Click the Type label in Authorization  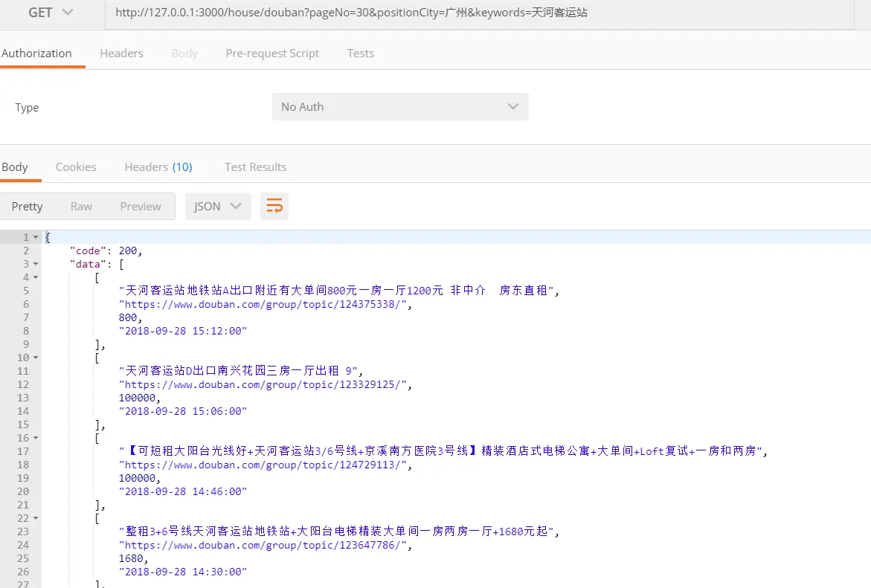tap(27, 108)
